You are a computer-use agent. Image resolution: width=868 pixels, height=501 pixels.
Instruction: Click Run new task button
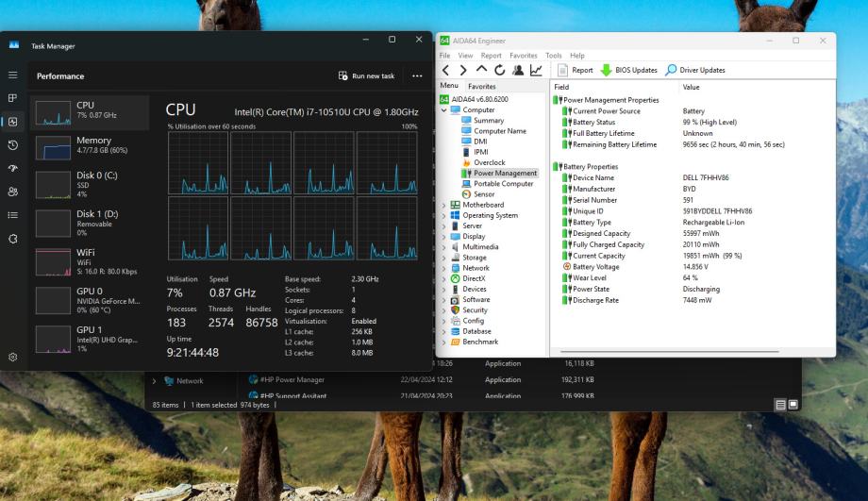pyautogui.click(x=366, y=75)
